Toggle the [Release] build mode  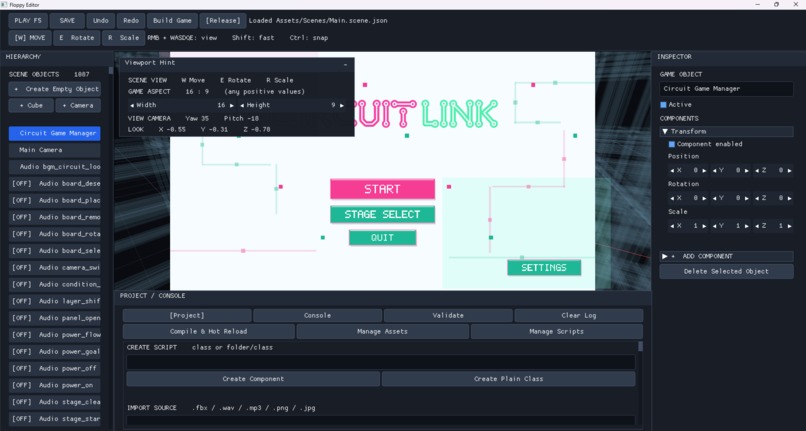coord(223,21)
